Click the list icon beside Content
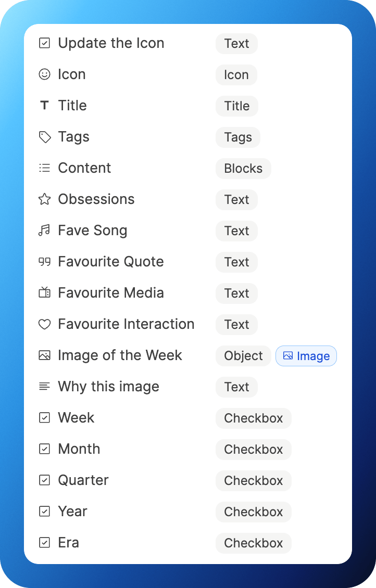 [x=45, y=168]
